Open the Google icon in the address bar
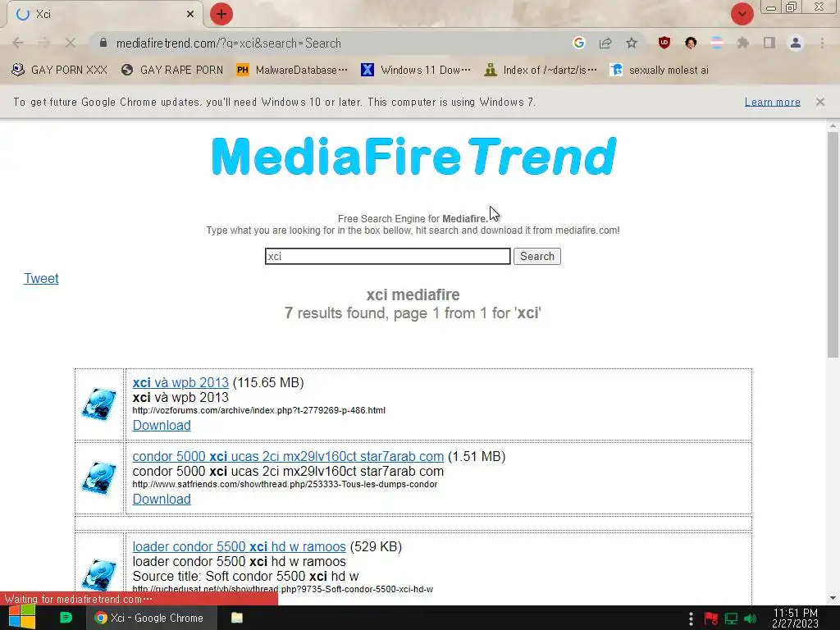This screenshot has width=840, height=630. (578, 43)
